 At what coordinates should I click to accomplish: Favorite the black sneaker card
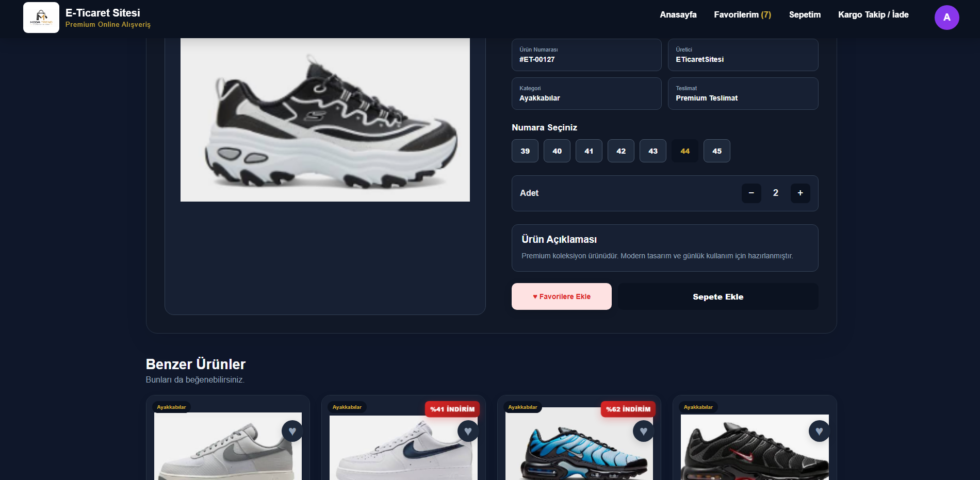(x=819, y=431)
